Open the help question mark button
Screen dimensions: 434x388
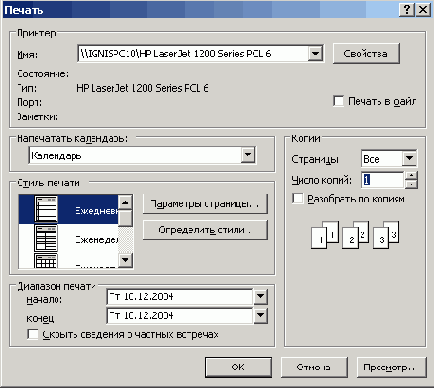(x=407, y=10)
